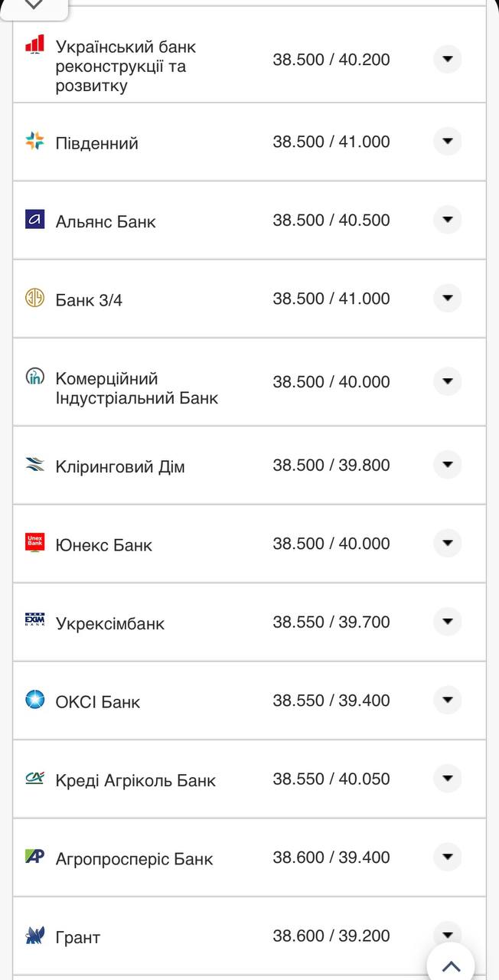This screenshot has height=980, width=499.
Task: Click the Український банк реконструкції logo
Action: click(x=34, y=44)
